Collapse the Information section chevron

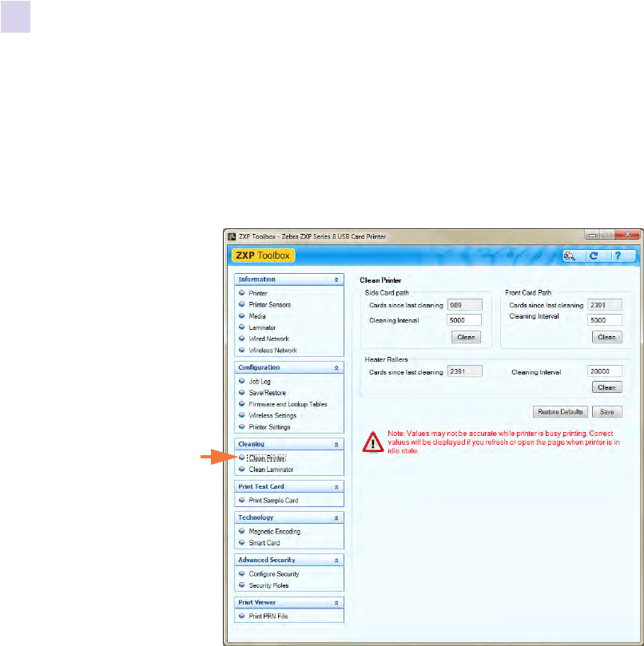336,279
